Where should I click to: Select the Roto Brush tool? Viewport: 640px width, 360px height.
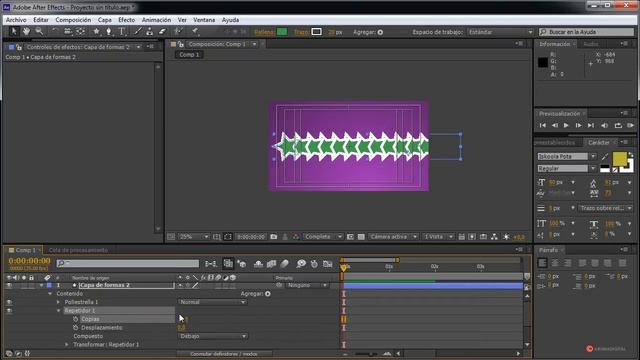[178, 31]
